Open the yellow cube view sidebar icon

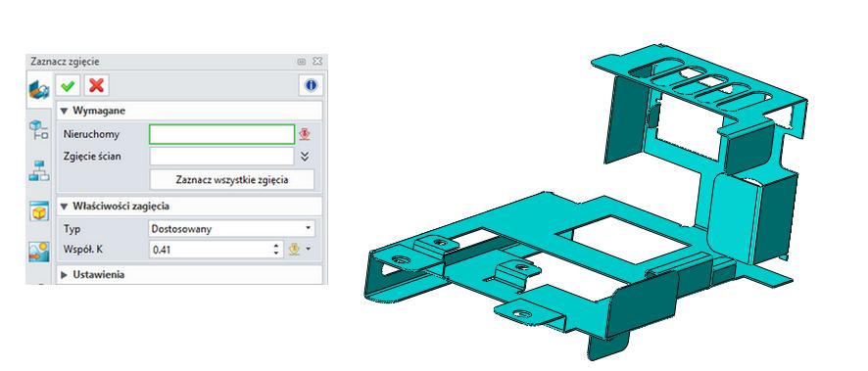point(39,211)
